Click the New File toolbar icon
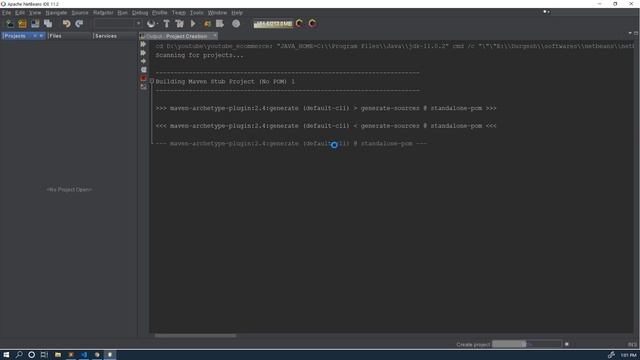The width and height of the screenshot is (640, 360). point(10,24)
